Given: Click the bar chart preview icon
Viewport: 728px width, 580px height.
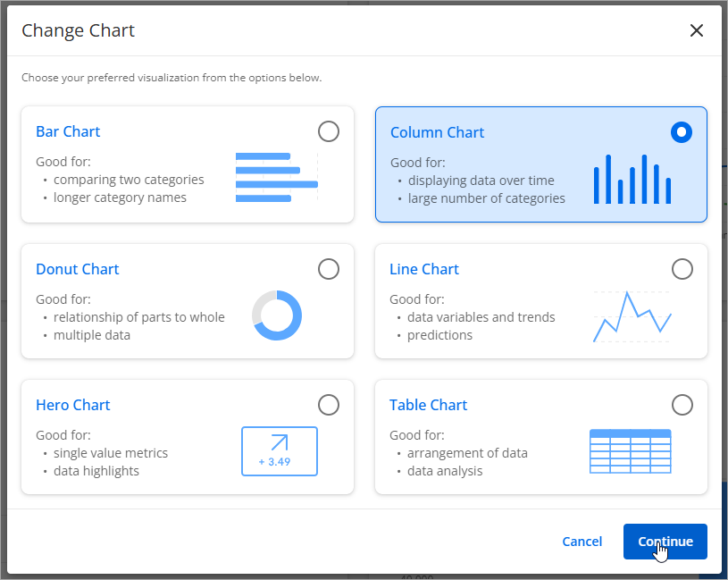Looking at the screenshot, I should tap(276, 177).
